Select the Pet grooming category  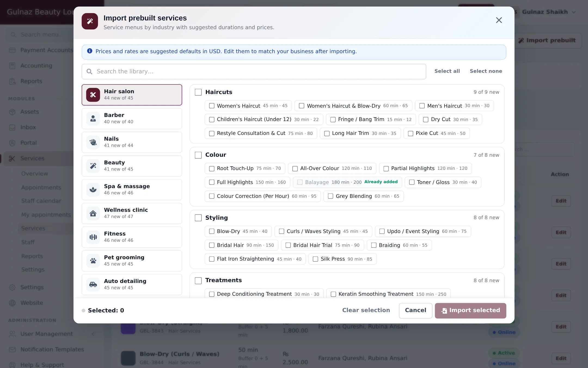click(132, 261)
